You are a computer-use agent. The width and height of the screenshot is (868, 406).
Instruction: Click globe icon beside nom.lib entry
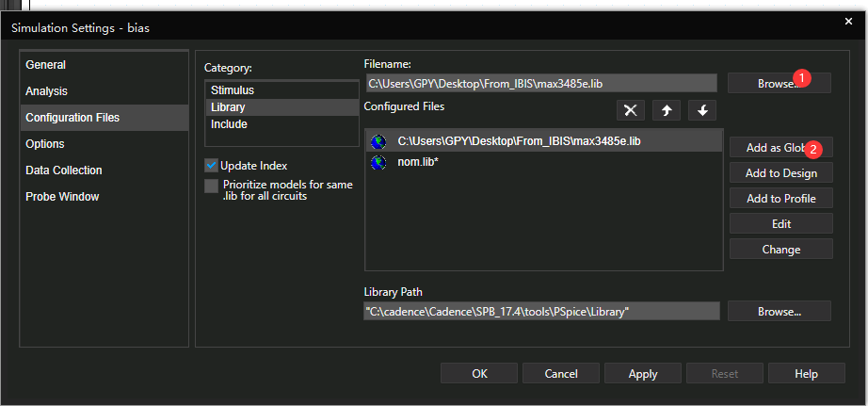[378, 162]
